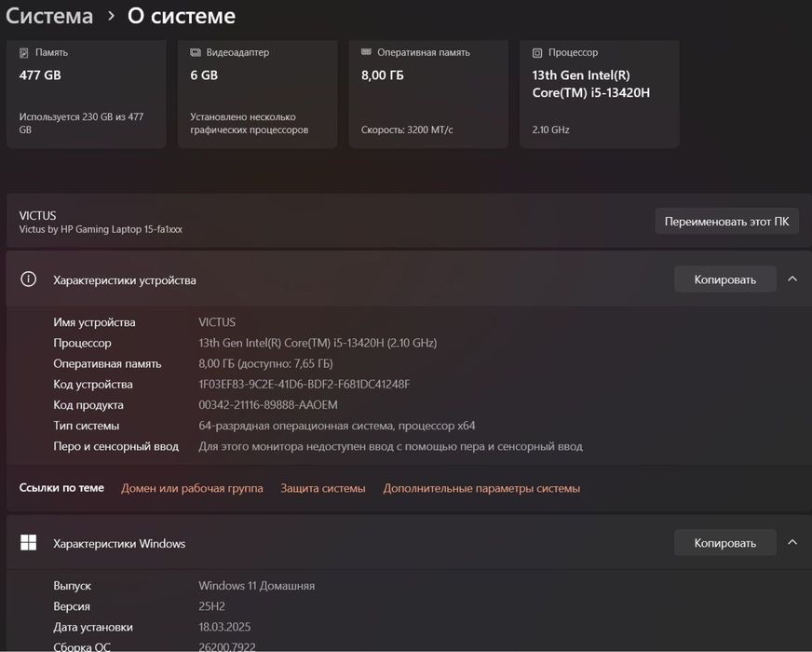Viewport: 812px width, 652px height.
Task: Click the Ссылки по теме label
Action: tap(61, 488)
